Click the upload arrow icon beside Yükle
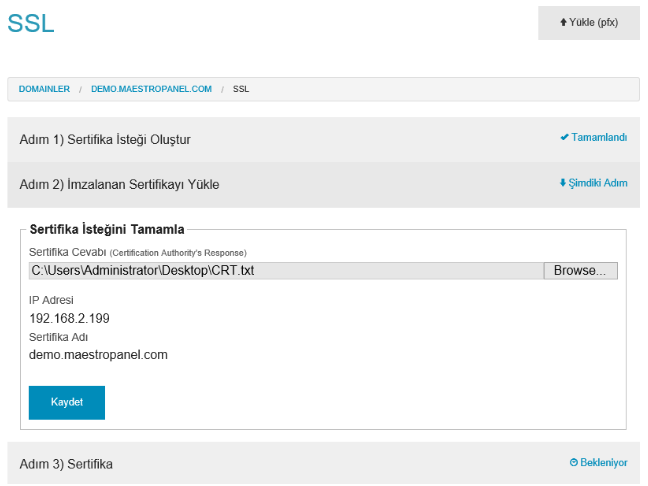648x486 pixels. [x=563, y=22]
